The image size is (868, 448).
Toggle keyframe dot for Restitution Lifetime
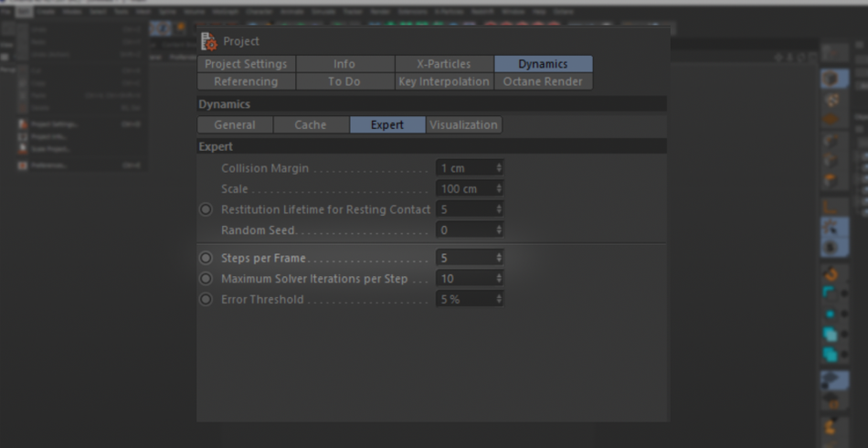[206, 209]
